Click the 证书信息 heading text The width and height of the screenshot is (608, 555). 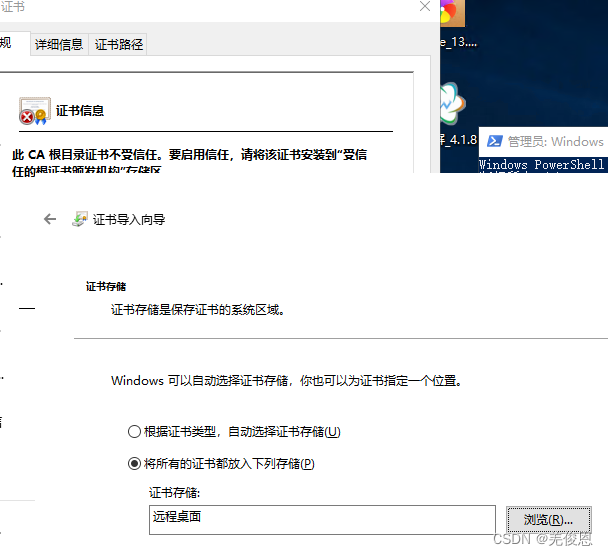(80, 111)
